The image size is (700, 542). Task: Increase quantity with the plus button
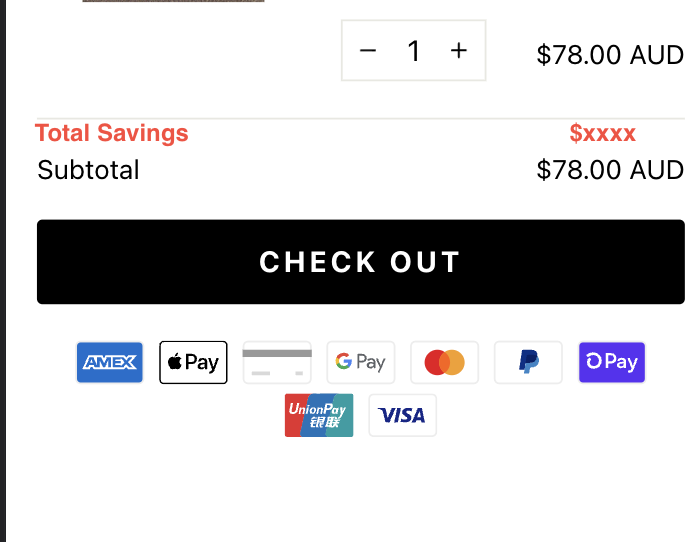[459, 50]
